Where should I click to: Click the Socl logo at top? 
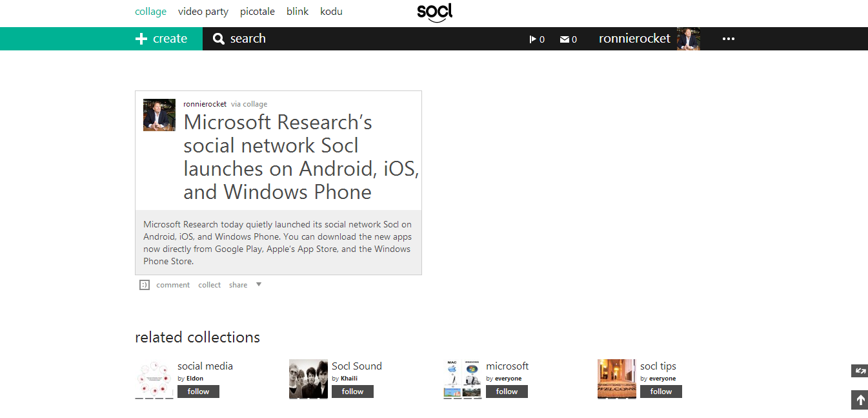(x=434, y=12)
